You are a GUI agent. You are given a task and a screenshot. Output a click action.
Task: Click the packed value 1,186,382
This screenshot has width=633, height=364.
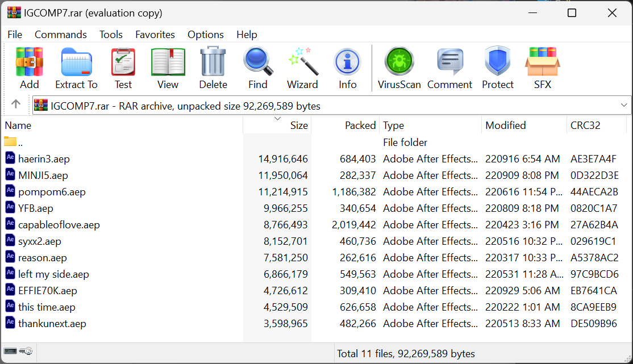coord(354,192)
